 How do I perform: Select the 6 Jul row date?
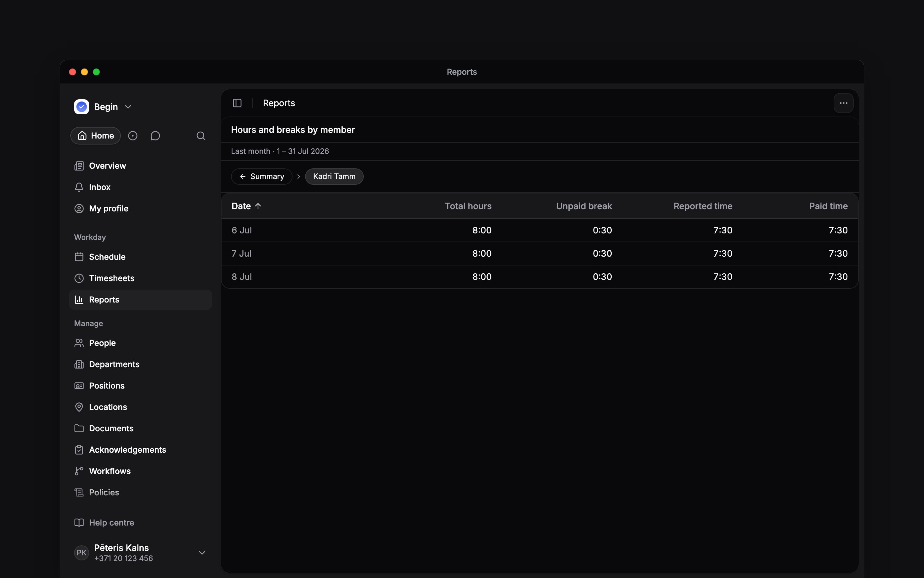pyautogui.click(x=242, y=230)
